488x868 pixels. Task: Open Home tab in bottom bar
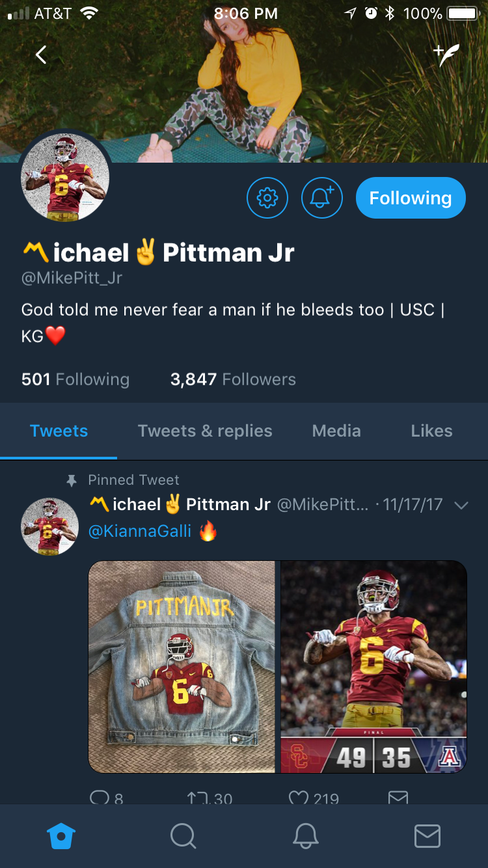[x=61, y=836]
